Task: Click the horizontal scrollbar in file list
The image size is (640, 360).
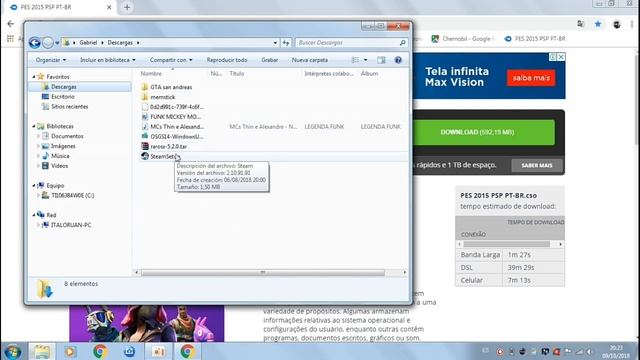Action: [x=263, y=272]
